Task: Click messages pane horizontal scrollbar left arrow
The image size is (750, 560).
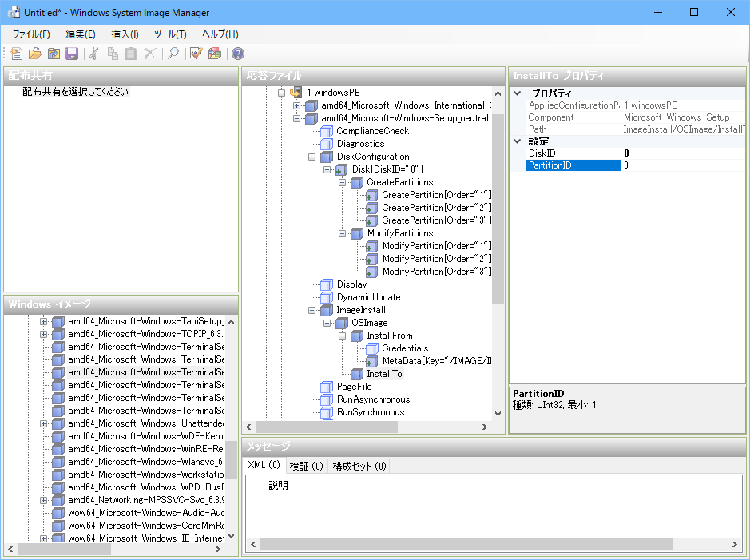Action: [x=253, y=544]
